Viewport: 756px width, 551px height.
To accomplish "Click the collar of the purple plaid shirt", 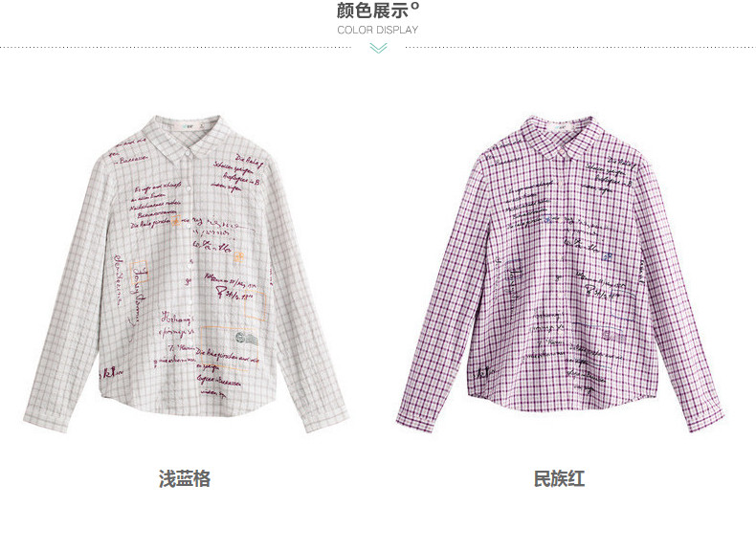I will [559, 138].
